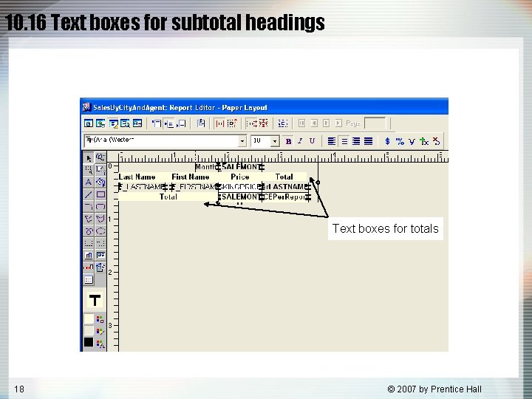Toggle bold formatting
The image size is (532, 399).
click(288, 141)
